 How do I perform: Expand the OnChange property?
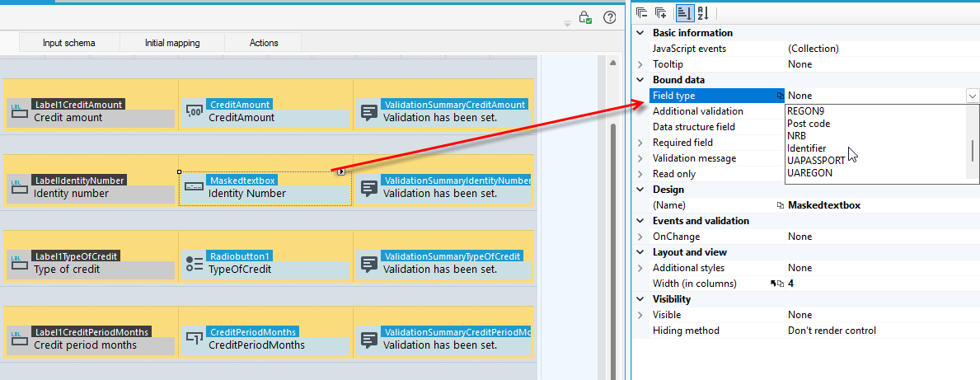[x=640, y=237]
